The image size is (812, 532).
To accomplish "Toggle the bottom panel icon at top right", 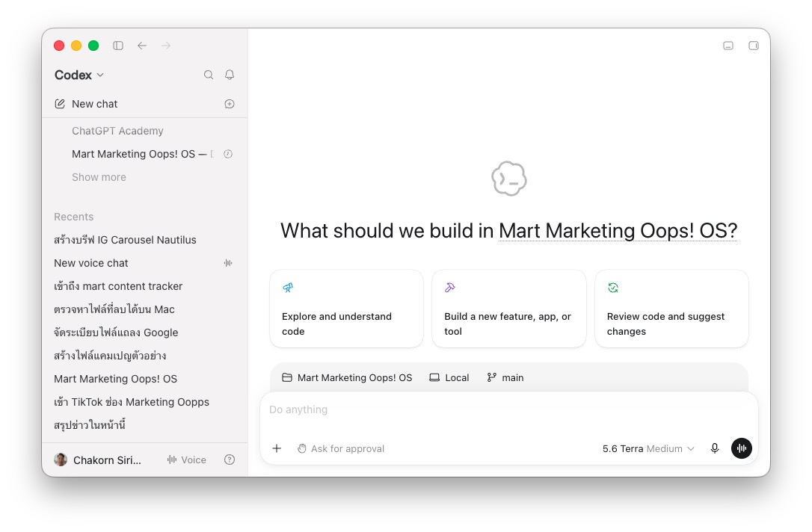I will coord(728,46).
